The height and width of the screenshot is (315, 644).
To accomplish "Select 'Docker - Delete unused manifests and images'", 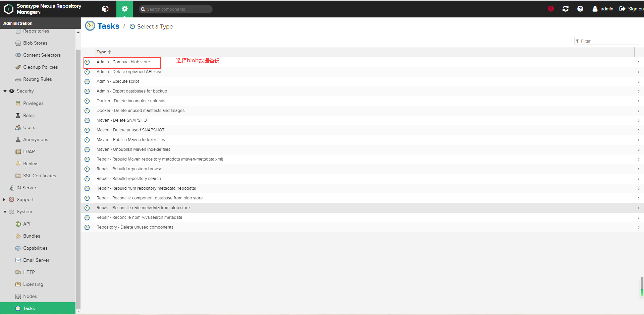I will pyautogui.click(x=363, y=111).
